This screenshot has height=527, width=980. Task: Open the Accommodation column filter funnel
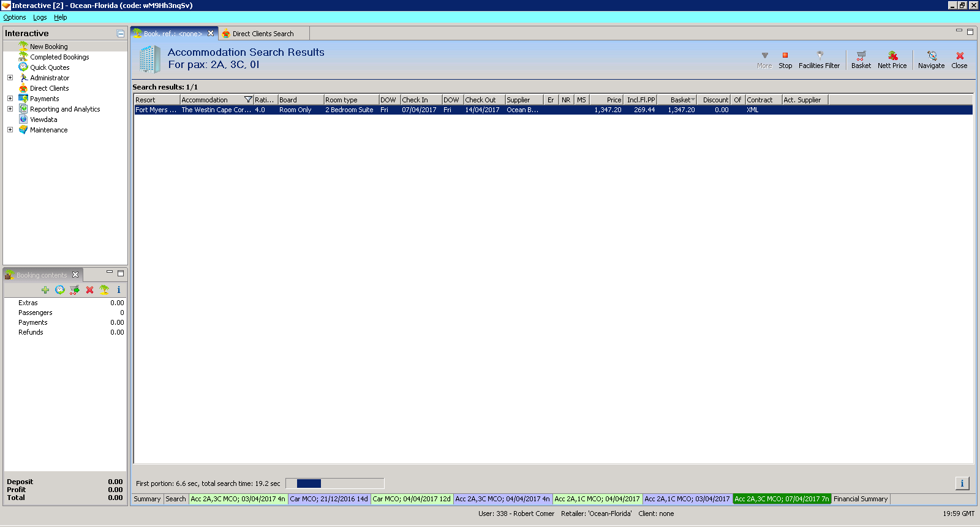point(248,100)
